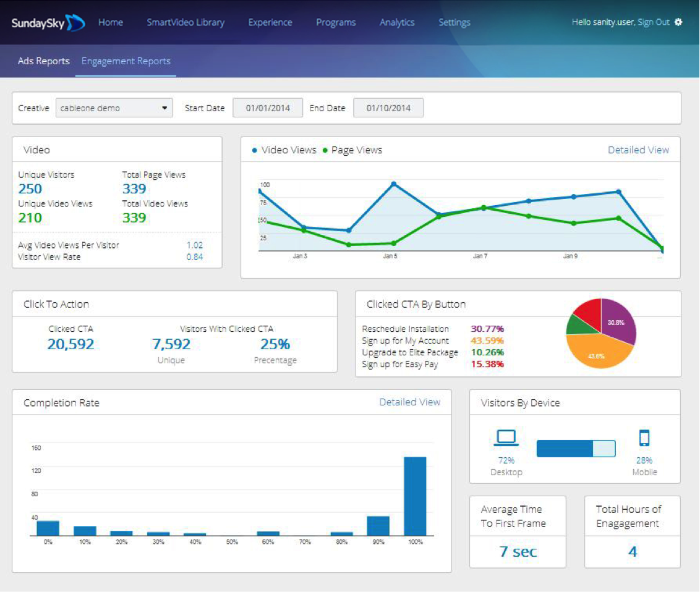This screenshot has width=700, height=592.
Task: Click the 25% Precentage value
Action: click(275, 344)
